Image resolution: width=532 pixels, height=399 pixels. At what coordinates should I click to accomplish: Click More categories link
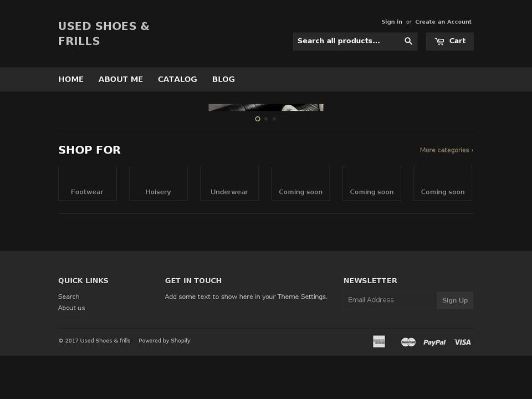coord(447,150)
